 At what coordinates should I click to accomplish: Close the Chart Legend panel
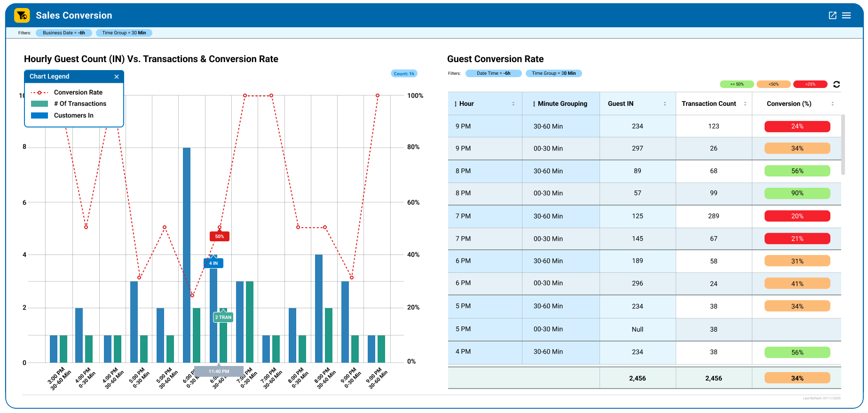117,77
